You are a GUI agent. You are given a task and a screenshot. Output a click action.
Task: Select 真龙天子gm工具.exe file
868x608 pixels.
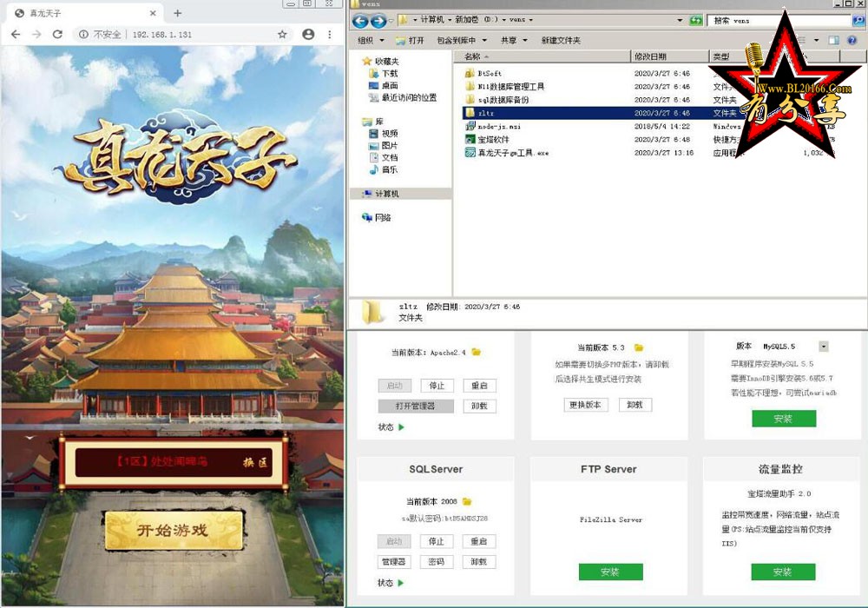point(507,153)
